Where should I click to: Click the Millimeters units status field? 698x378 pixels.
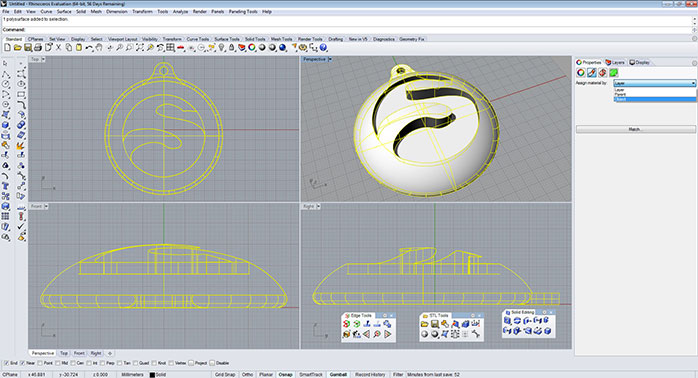[132, 374]
